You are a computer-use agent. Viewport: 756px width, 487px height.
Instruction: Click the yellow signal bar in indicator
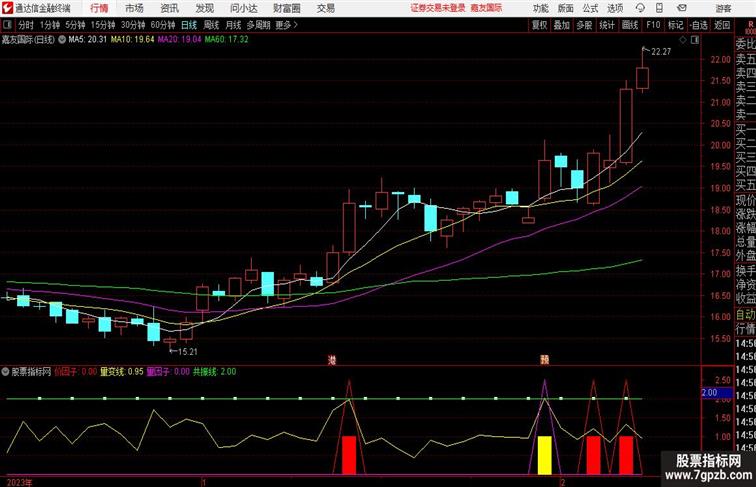[x=545, y=455]
